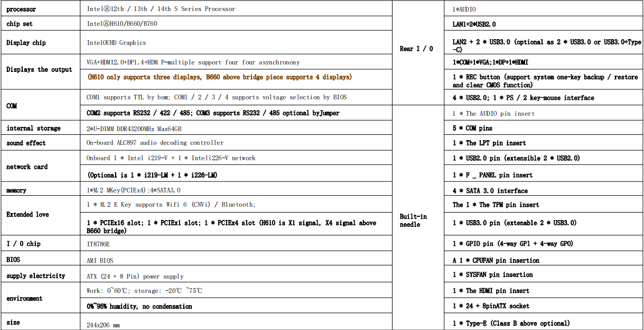Select the '1 * F _ PANEL pin insert' entry

[492, 175]
